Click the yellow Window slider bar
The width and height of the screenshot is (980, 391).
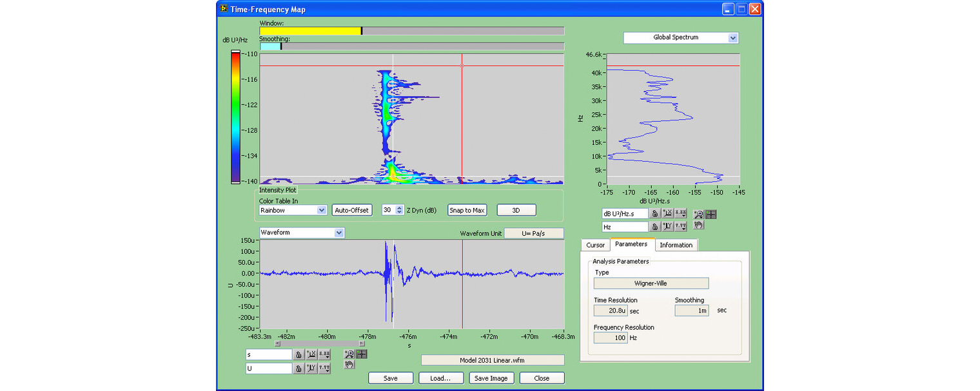click(x=310, y=31)
